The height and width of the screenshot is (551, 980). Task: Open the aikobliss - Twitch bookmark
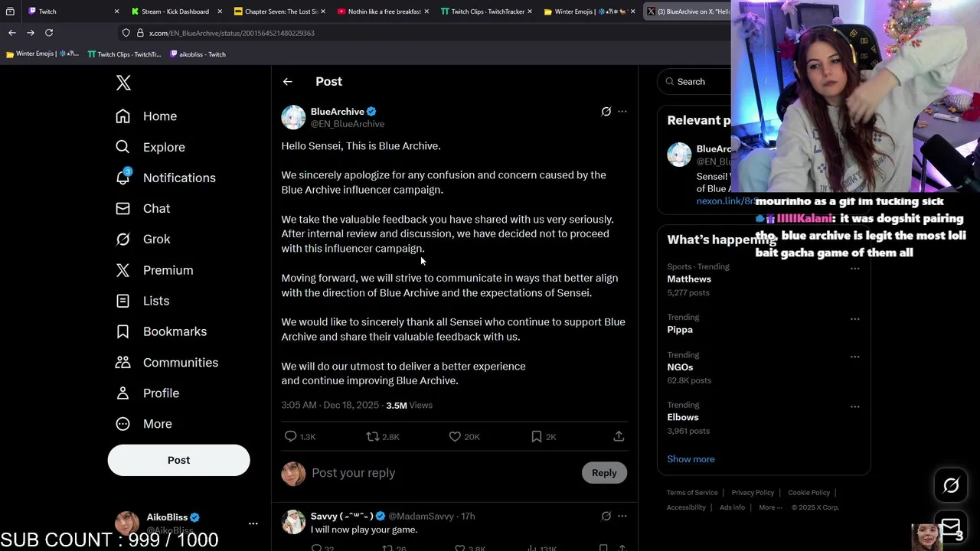point(198,54)
